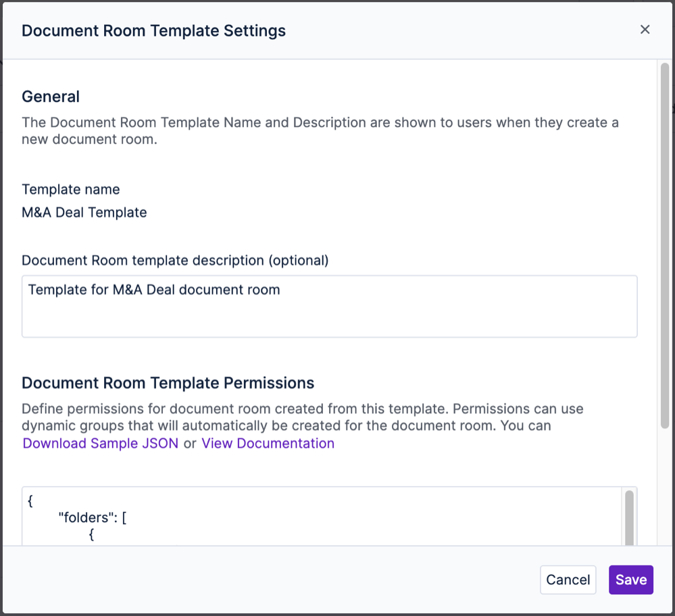Dismiss the dialog using the X icon
Viewport: 675px width, 616px height.
pos(645,30)
